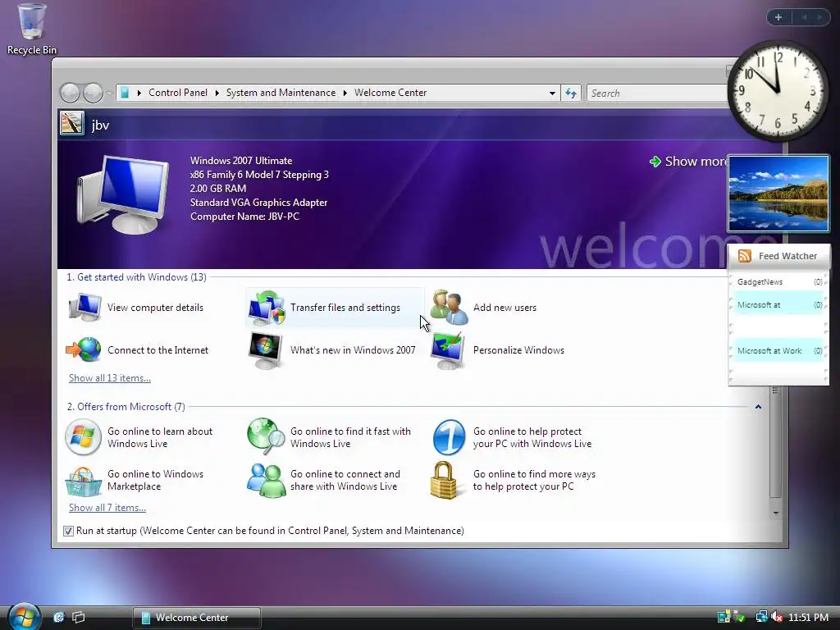Screen dimensions: 840x630
Task: Open What's new in Windows 2007 icon
Action: tap(266, 350)
